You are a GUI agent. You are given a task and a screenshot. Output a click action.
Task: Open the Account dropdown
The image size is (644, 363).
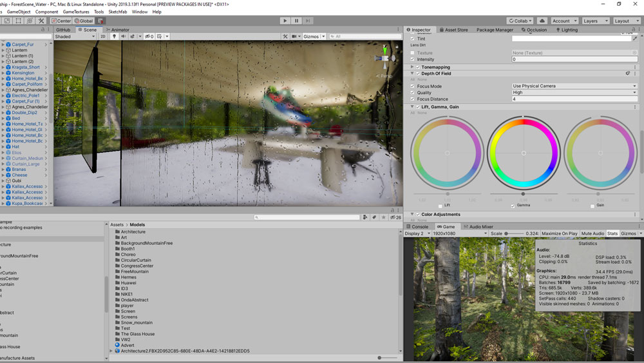click(564, 21)
